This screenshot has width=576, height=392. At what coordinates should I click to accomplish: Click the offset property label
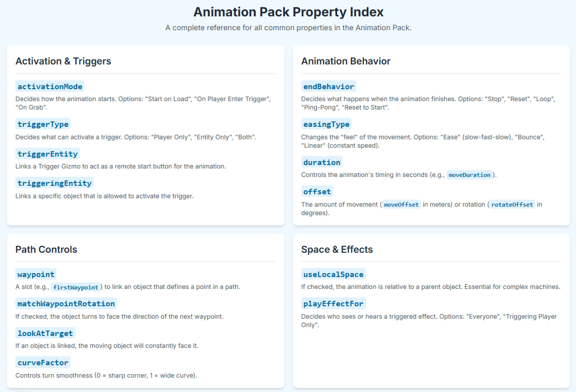[317, 192]
